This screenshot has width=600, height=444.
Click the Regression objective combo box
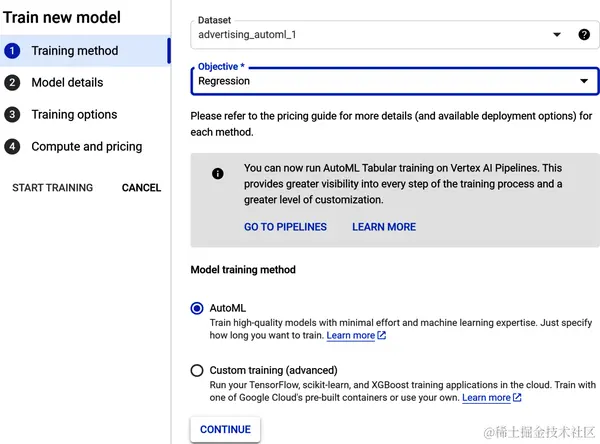[x=380, y=81]
